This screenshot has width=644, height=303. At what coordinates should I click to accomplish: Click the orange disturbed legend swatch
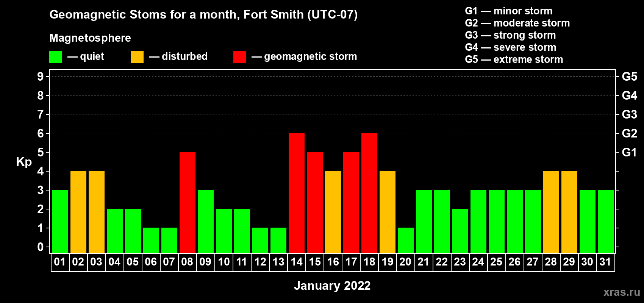coord(137,57)
